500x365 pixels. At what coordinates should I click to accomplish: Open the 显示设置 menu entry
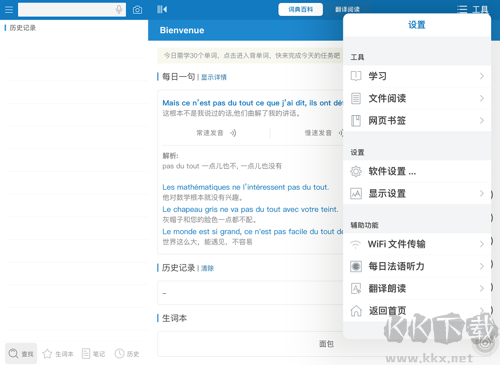pyautogui.click(x=417, y=193)
